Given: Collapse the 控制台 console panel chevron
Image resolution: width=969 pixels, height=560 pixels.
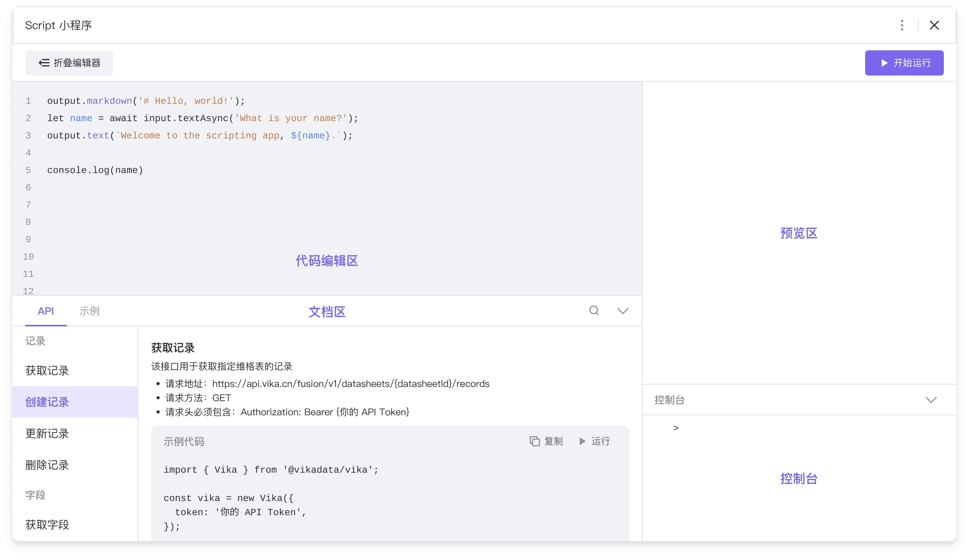Looking at the screenshot, I should pos(931,400).
